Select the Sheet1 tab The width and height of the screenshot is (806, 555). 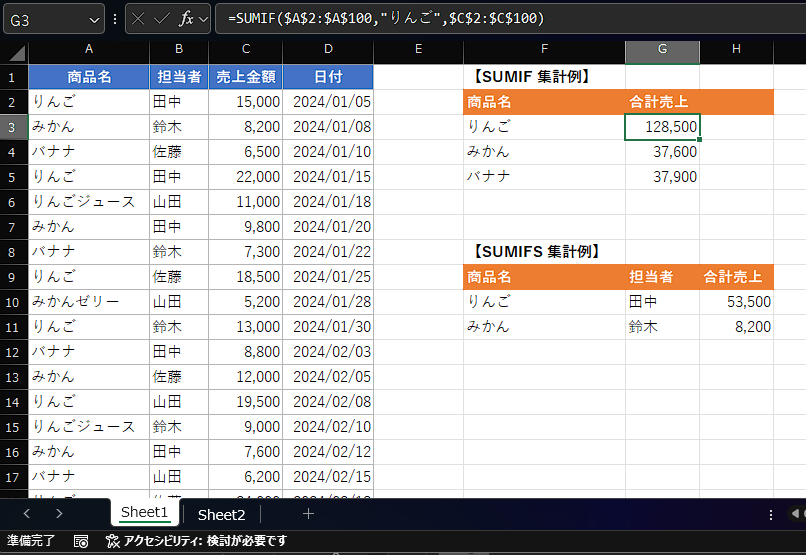click(144, 513)
